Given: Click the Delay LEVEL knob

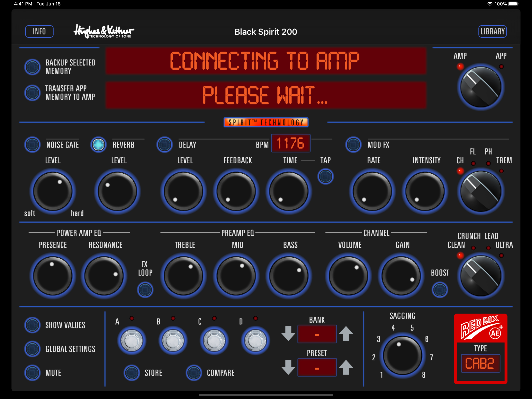Looking at the screenshot, I should pos(183,191).
